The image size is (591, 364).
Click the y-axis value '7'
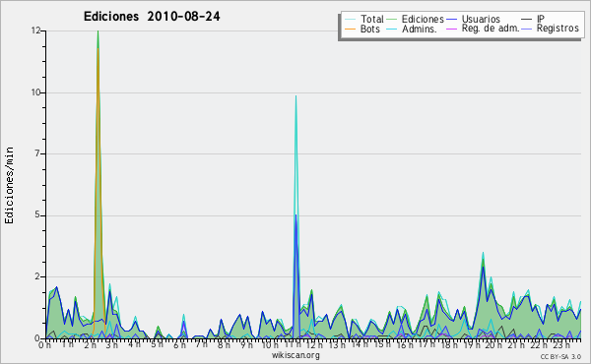(x=37, y=153)
